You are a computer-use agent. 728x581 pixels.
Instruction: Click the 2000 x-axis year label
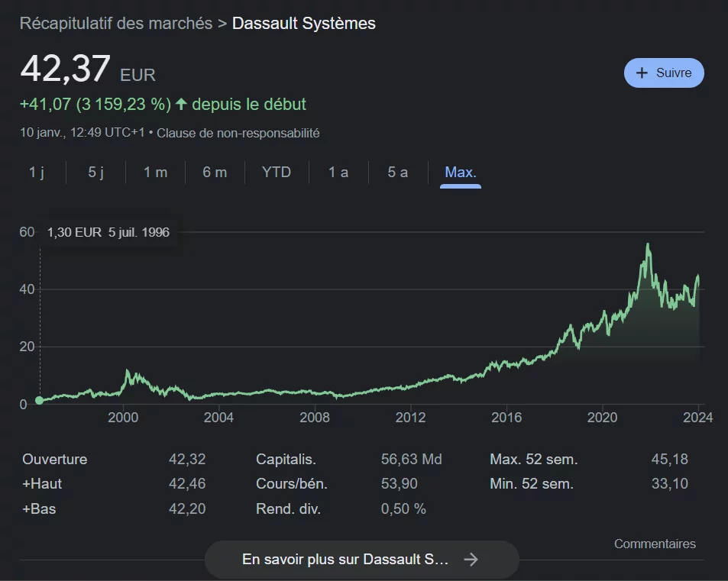pos(123,417)
